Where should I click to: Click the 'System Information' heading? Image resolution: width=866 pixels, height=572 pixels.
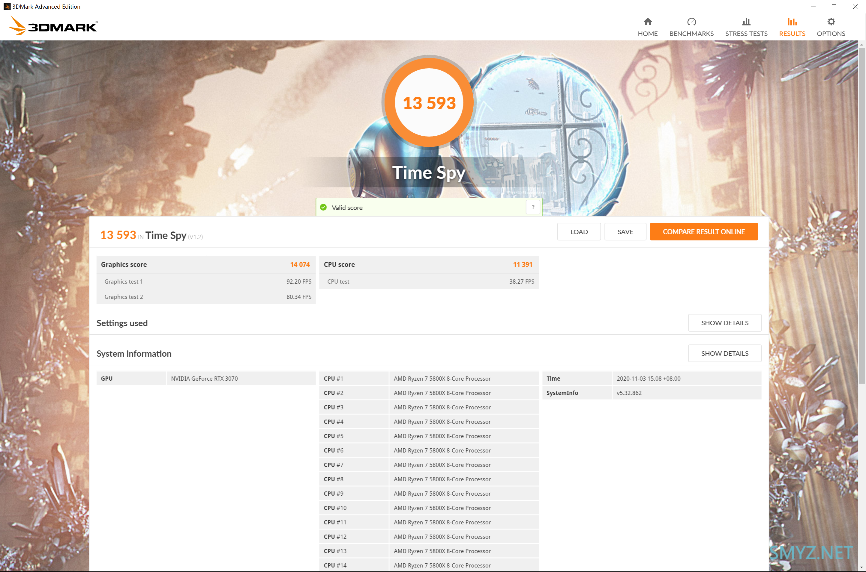click(134, 354)
